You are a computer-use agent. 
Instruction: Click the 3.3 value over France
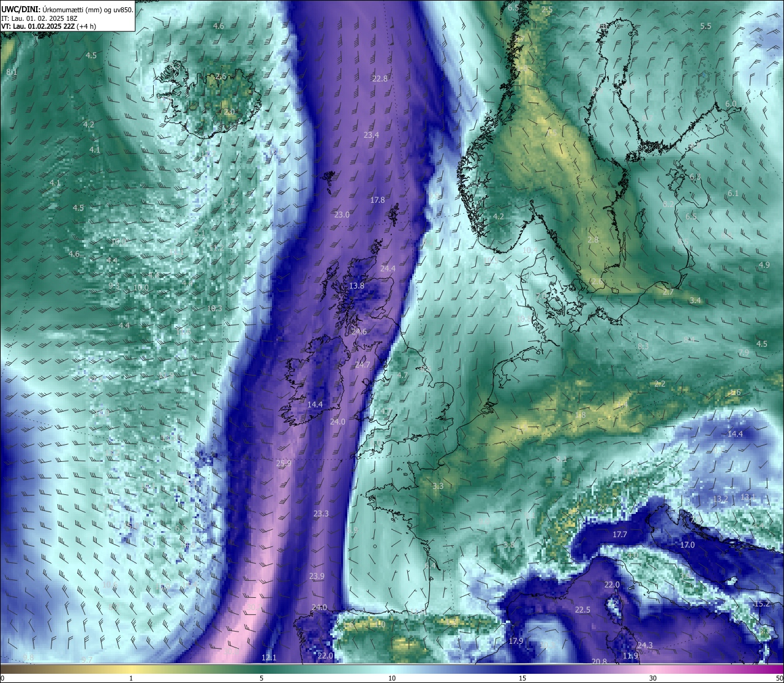(438, 486)
